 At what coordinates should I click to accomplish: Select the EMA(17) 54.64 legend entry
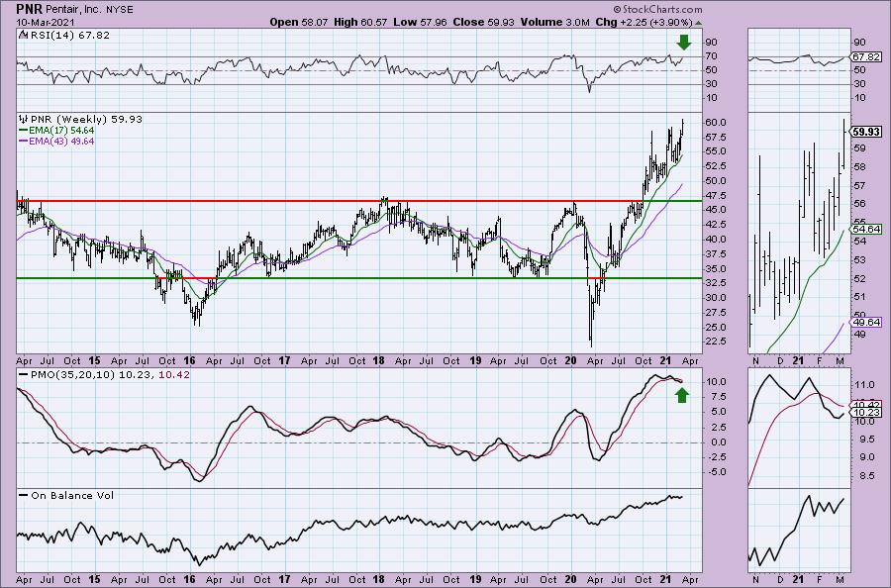pyautogui.click(x=61, y=131)
